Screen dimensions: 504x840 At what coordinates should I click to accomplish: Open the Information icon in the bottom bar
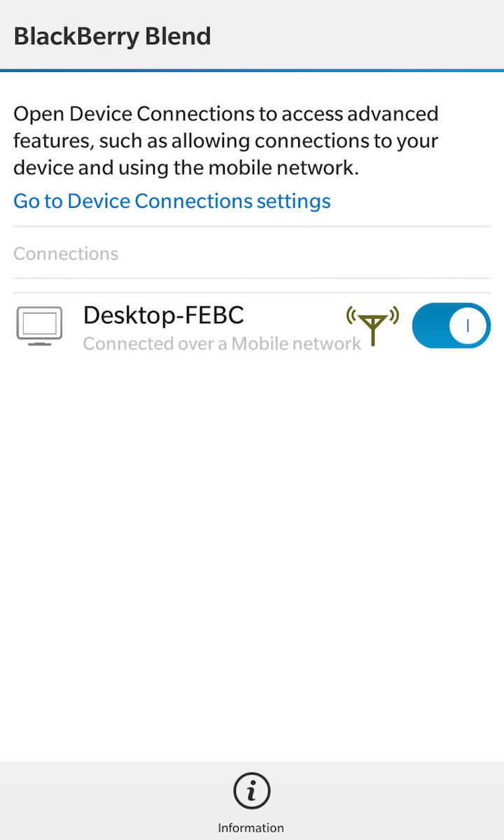coord(251,802)
